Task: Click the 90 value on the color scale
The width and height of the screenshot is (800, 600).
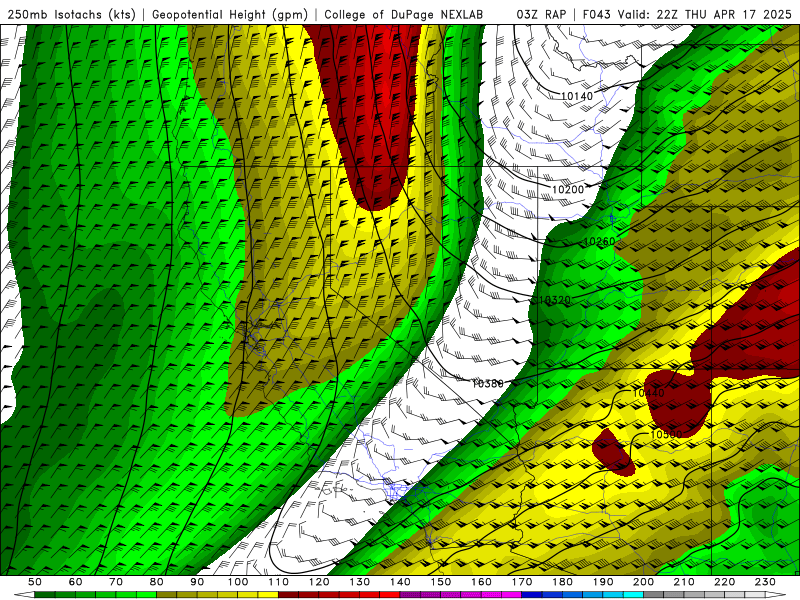Action: tap(197, 582)
